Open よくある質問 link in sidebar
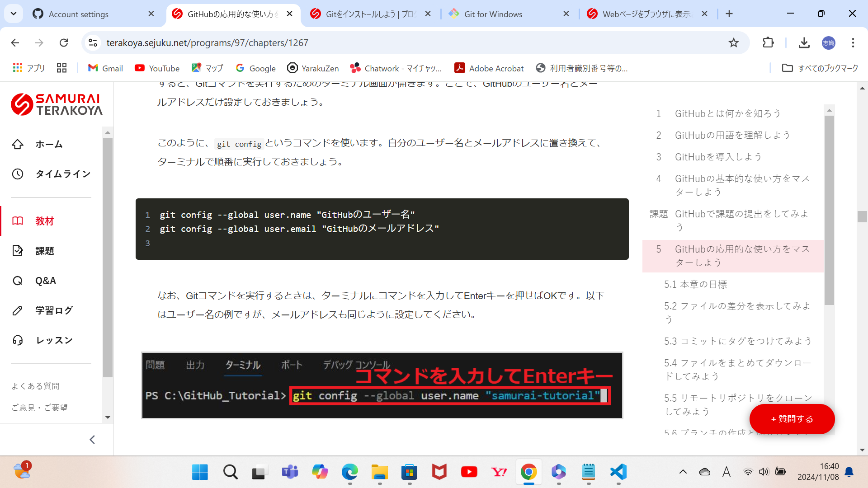Image resolution: width=868 pixels, height=488 pixels. coord(35,386)
